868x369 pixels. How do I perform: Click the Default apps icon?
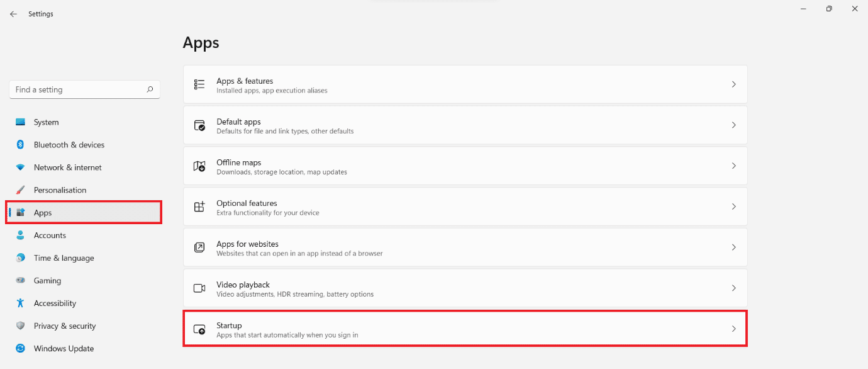pos(199,125)
